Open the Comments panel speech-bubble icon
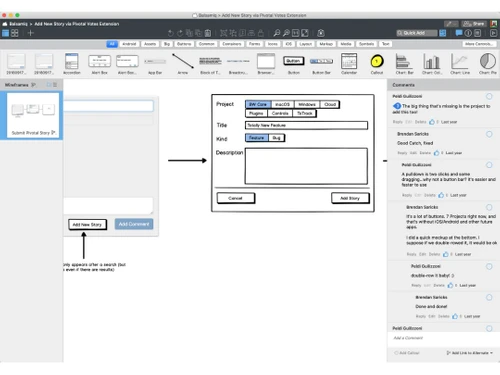Screen dimensions: 500x375 point(459,33)
